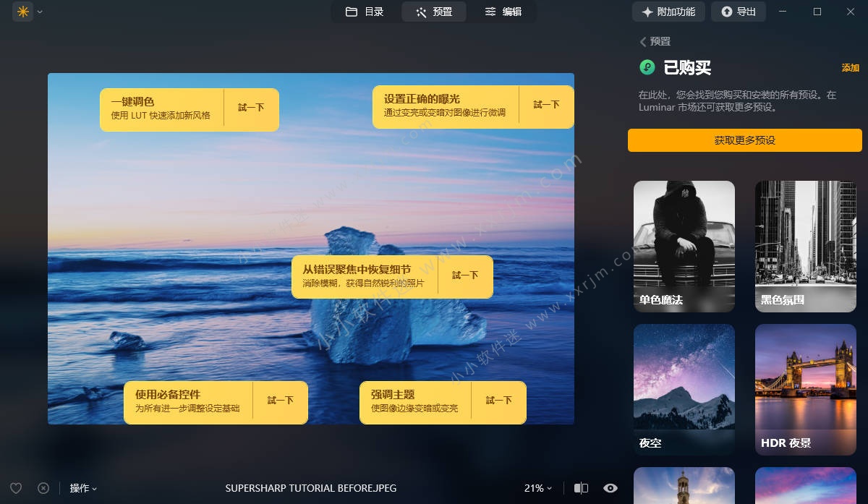Select the 单色魔法 preset thumbnail
This screenshot has width=868, height=504.
pos(684,246)
